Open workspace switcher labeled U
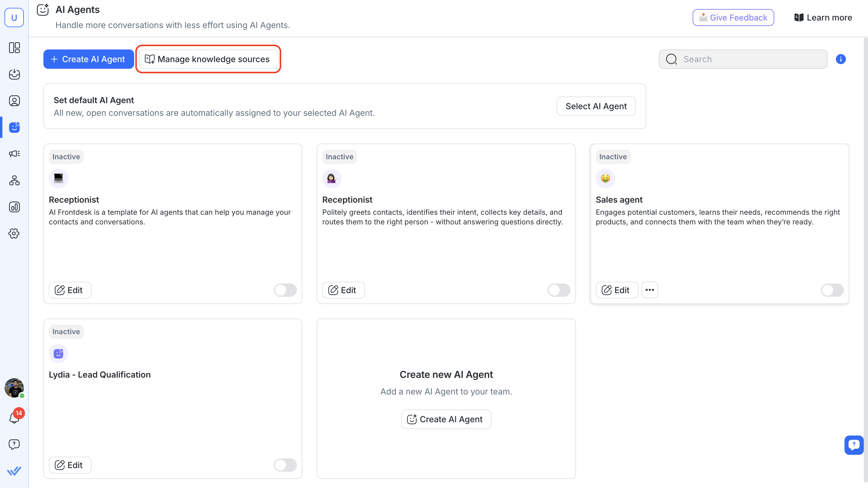Viewport: 868px width, 488px height. click(x=14, y=17)
